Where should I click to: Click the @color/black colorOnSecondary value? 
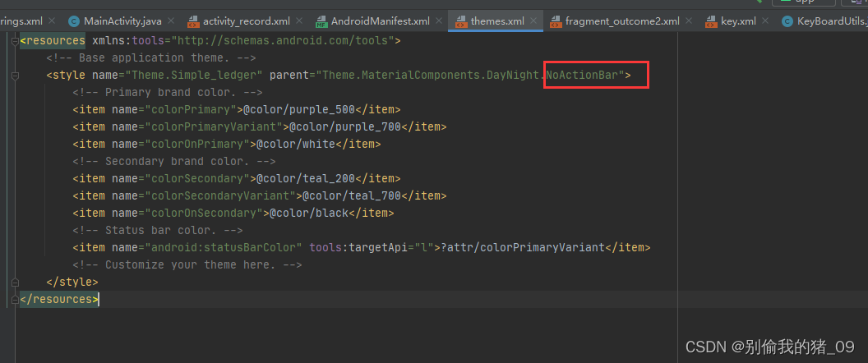point(309,213)
